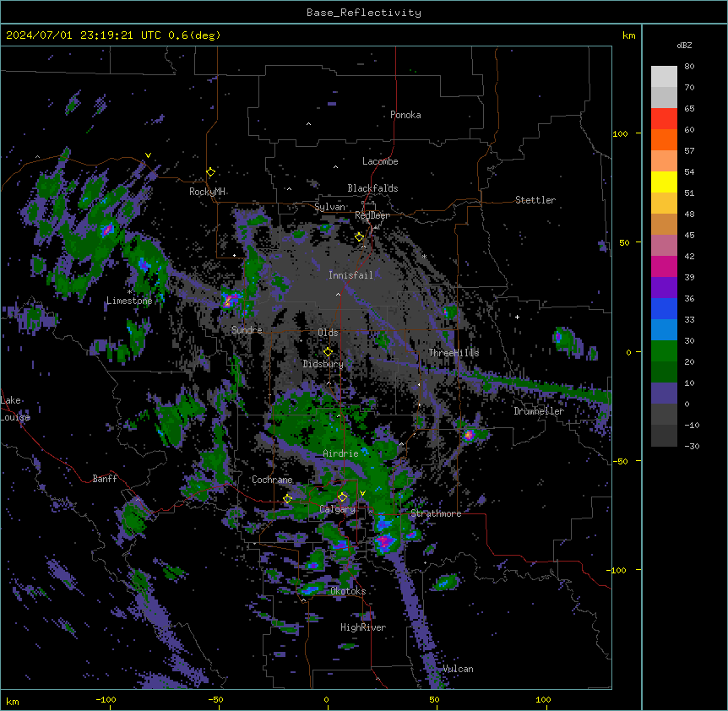
Task: Select the magenta legend swatch between 42 and 39
Action: tap(664, 266)
